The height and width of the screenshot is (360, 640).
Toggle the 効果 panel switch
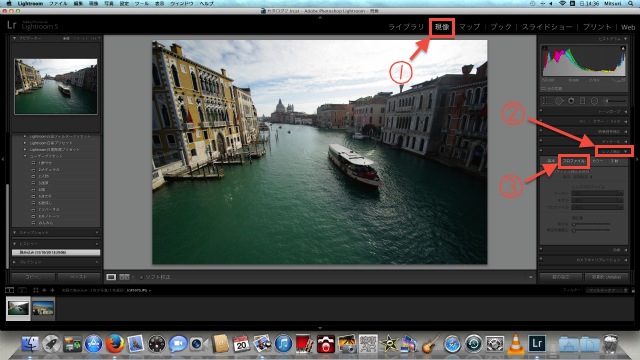coord(541,249)
